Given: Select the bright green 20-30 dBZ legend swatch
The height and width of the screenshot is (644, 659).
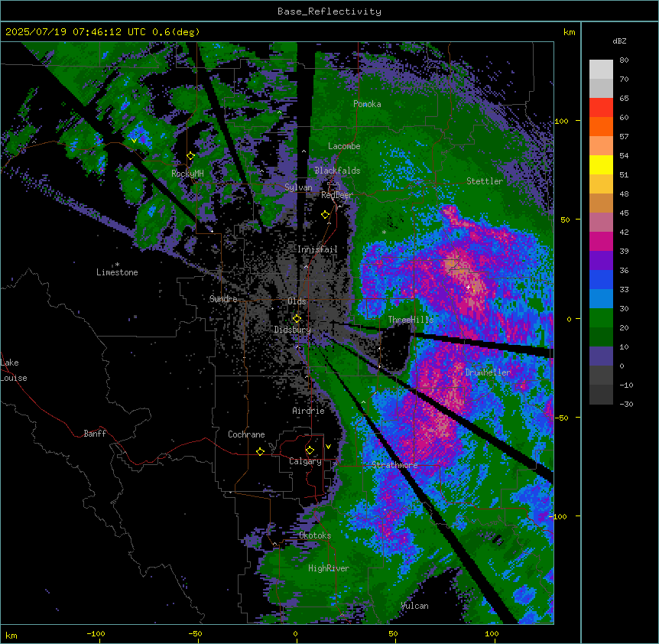Looking at the screenshot, I should coord(601,318).
